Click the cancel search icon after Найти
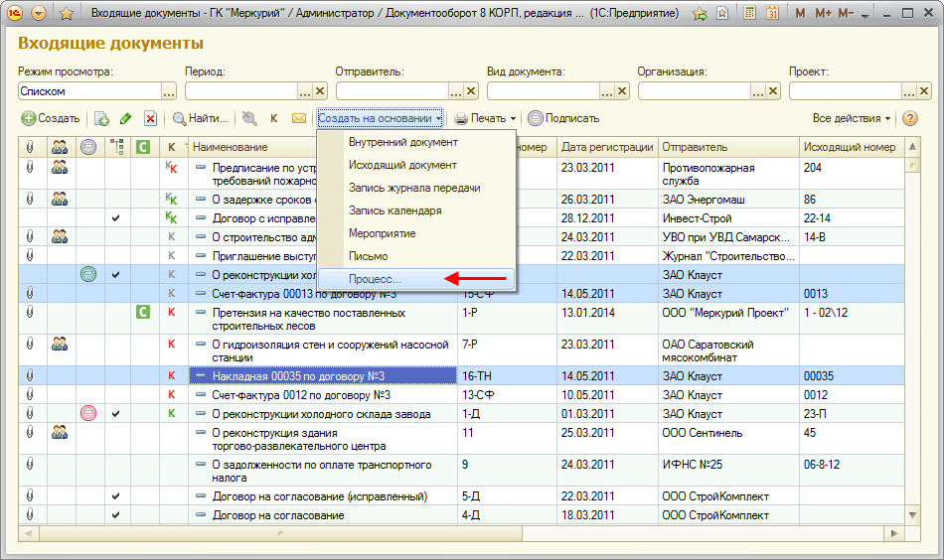The height and width of the screenshot is (560, 944). [248, 118]
